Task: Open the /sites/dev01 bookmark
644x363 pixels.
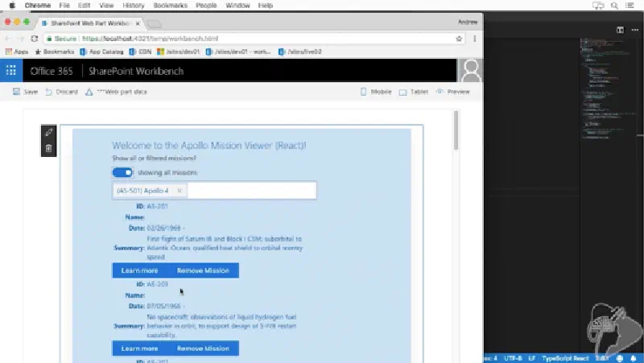Action: click(x=178, y=52)
